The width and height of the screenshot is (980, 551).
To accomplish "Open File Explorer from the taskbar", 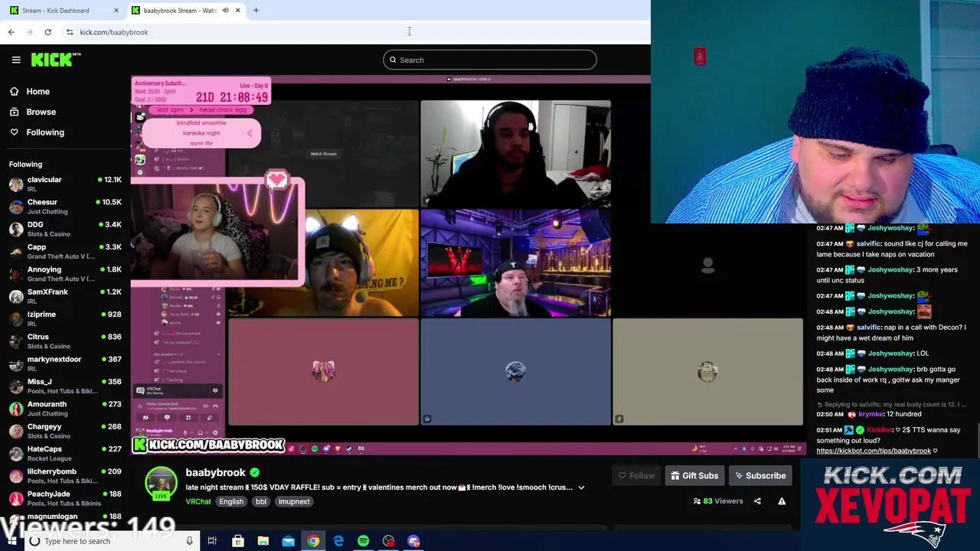I will pos(263,541).
